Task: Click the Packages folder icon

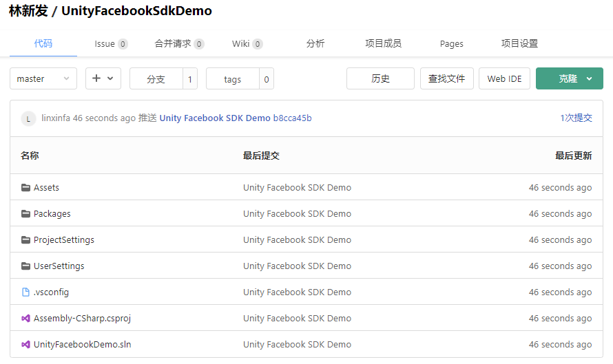Action: coord(25,214)
